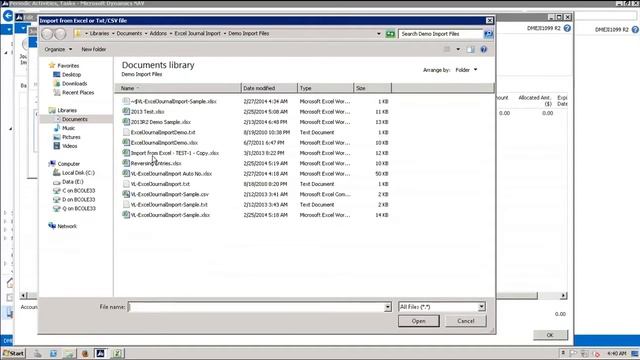Select Computer in navigation pane
Image resolution: width=640 pixels, height=360 pixels.
[x=69, y=164]
